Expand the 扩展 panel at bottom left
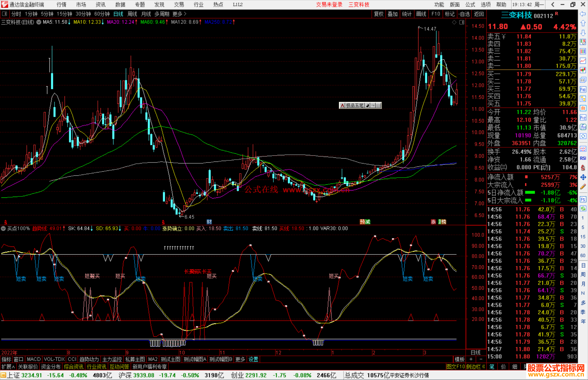 click(x=8, y=367)
